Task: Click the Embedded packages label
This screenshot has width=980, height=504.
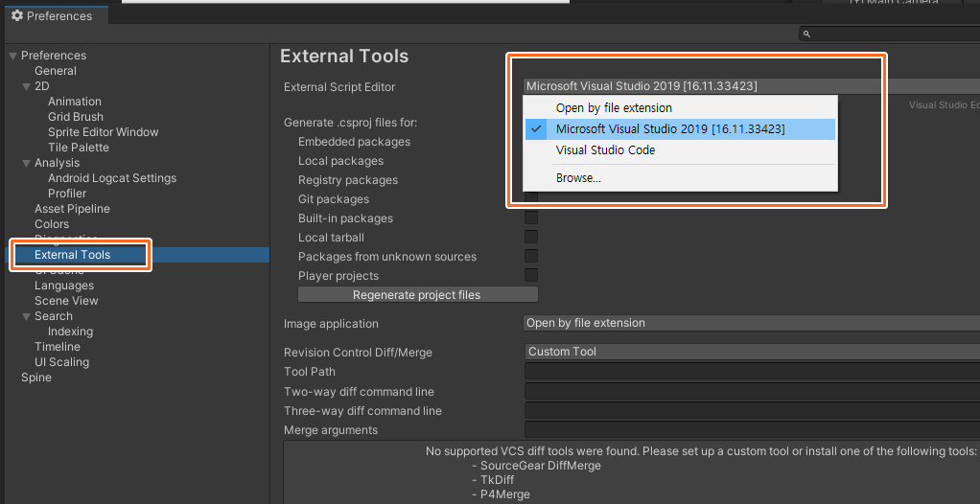Action: pyautogui.click(x=355, y=142)
